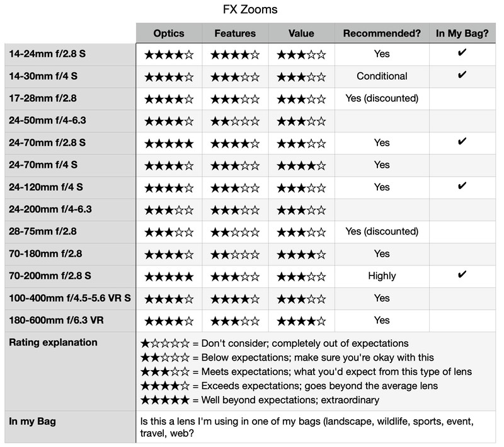Click the Highly recommendation cell
Image resolution: width=504 pixels, height=447 pixels.
[x=382, y=276]
